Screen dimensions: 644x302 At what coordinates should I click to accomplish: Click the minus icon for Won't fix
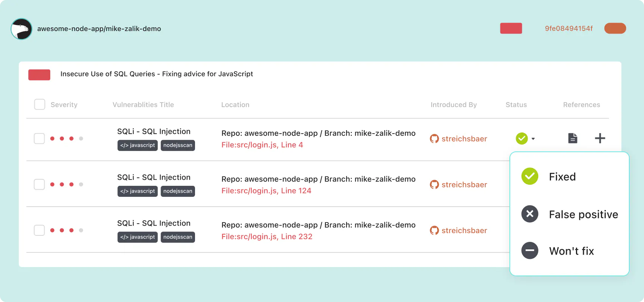[x=530, y=251]
